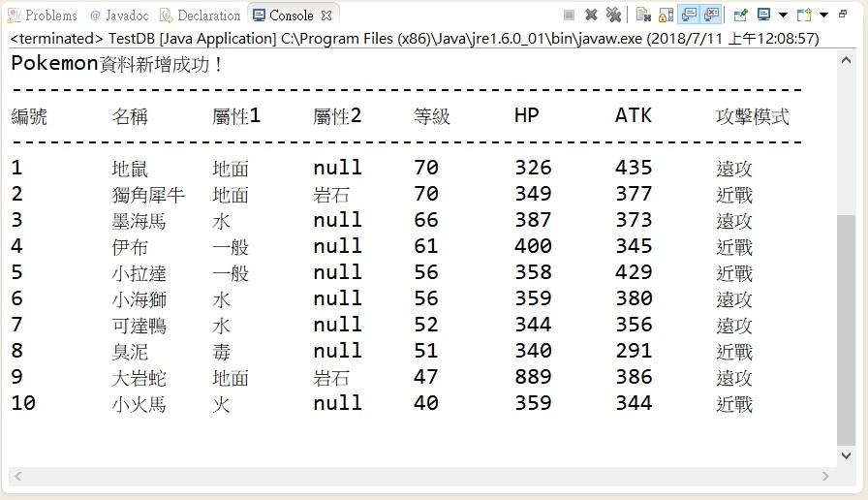This screenshot has width=868, height=500.
Task: Click the vertical scrollbar thumb
Action: click(846, 330)
